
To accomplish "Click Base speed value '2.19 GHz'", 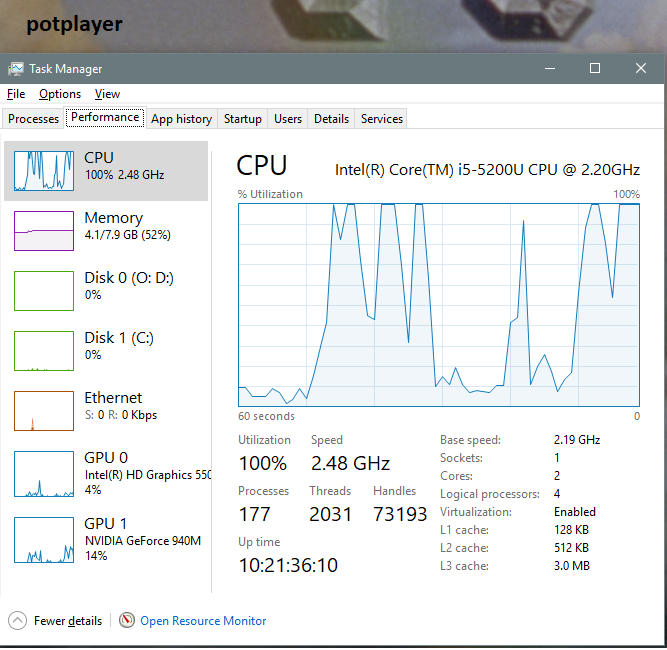I will (577, 440).
